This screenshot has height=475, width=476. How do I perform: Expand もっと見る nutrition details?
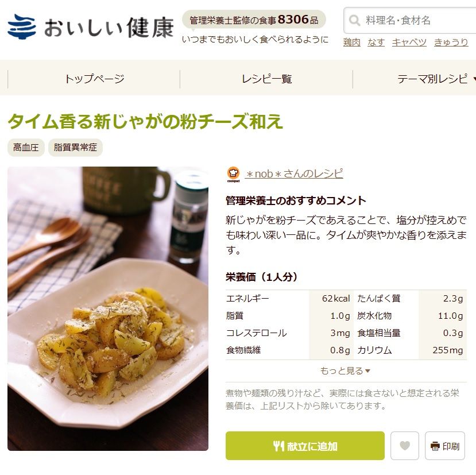346,371
